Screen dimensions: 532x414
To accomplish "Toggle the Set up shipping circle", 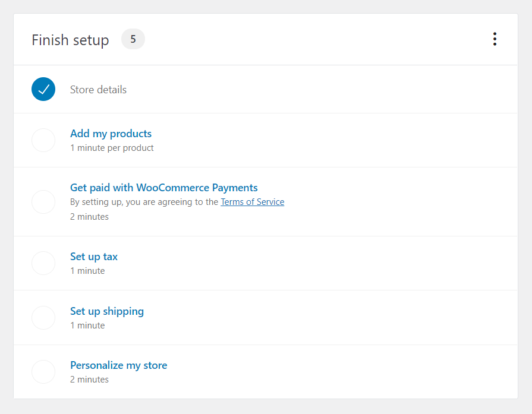I will (43, 318).
